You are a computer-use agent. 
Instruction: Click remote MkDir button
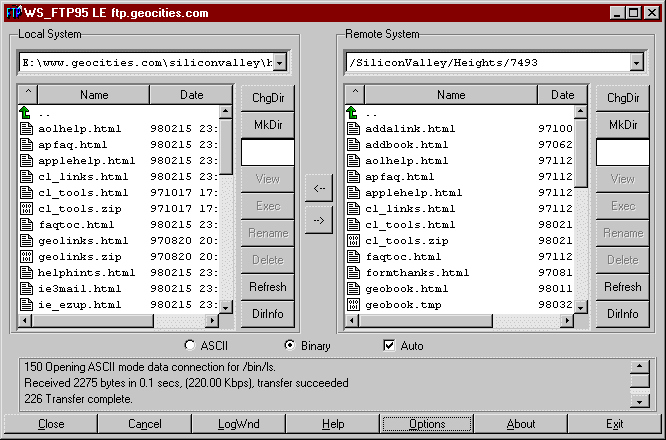(623, 125)
